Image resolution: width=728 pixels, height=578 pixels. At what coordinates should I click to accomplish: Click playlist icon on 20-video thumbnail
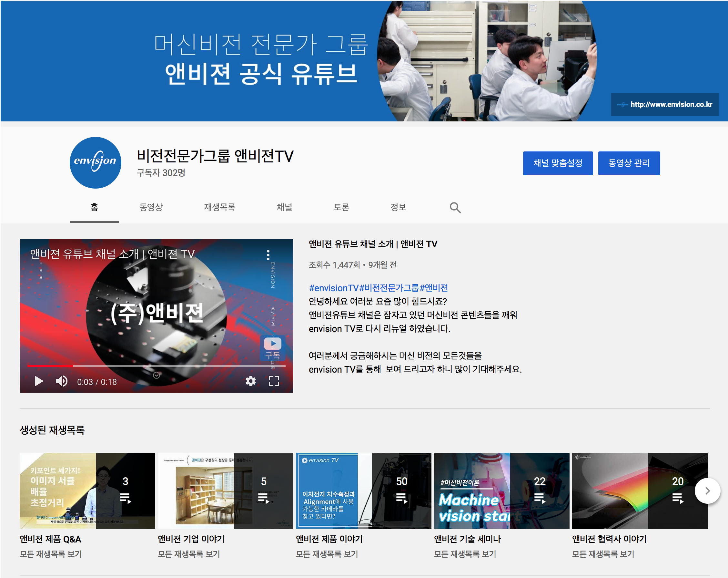[678, 498]
